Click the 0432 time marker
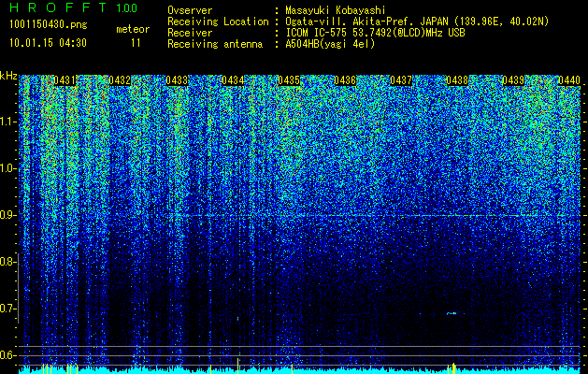 (x=120, y=80)
